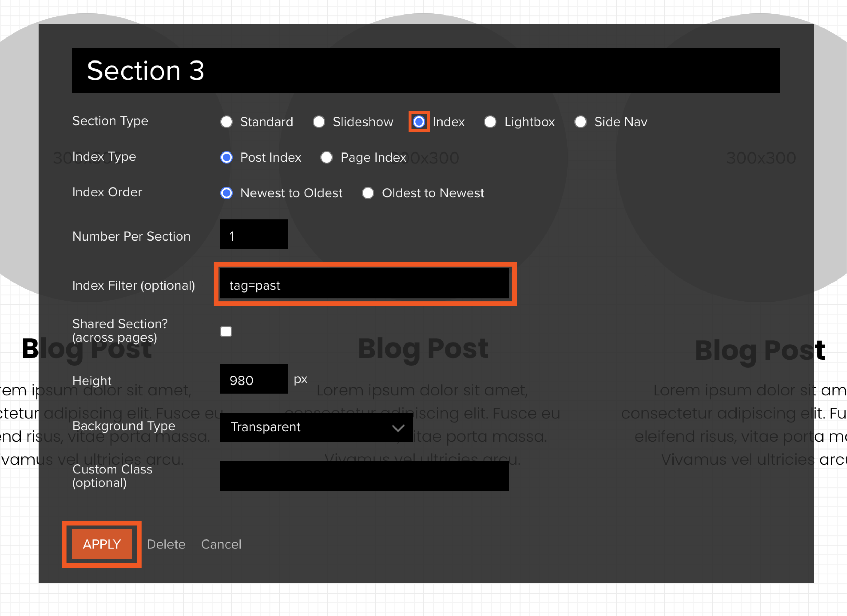The height and width of the screenshot is (616, 847).
Task: Click the Delete link
Action: pyautogui.click(x=166, y=544)
